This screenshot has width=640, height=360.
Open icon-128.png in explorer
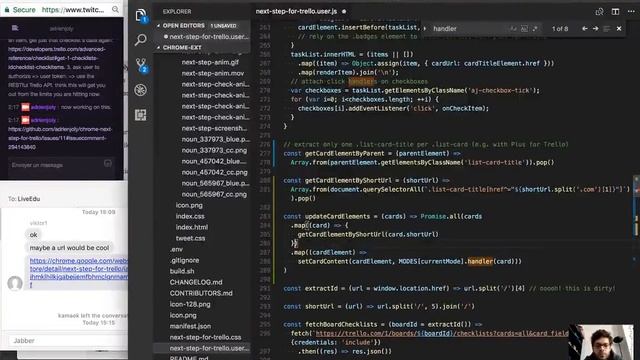190,304
